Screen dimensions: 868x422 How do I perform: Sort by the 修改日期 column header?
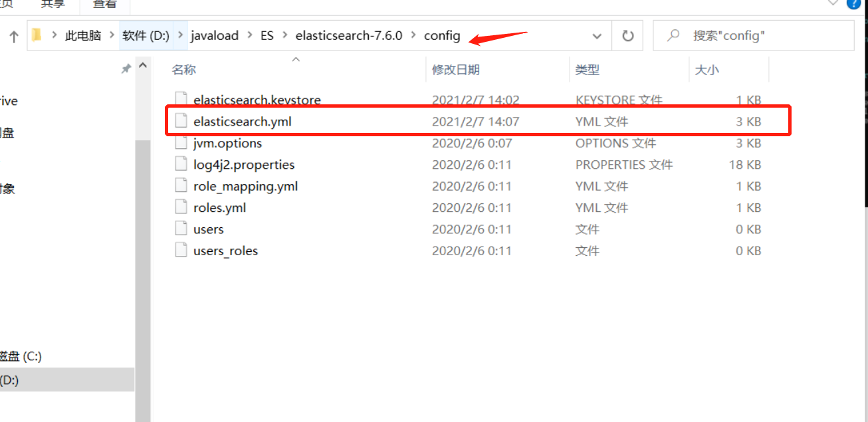point(456,70)
